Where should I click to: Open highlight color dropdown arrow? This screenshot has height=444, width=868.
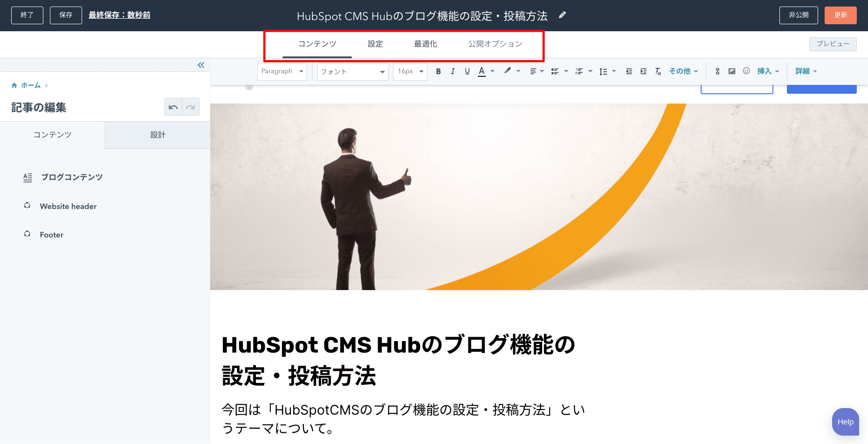[x=518, y=71]
